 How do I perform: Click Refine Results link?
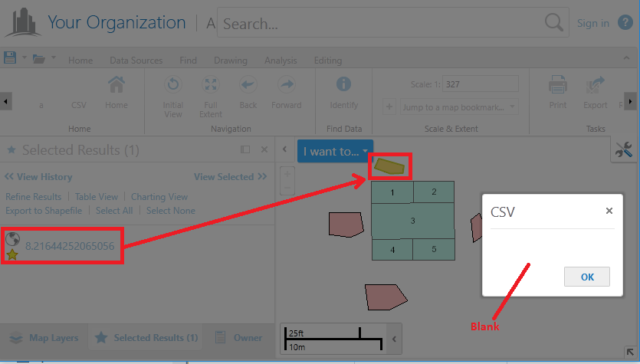click(33, 197)
